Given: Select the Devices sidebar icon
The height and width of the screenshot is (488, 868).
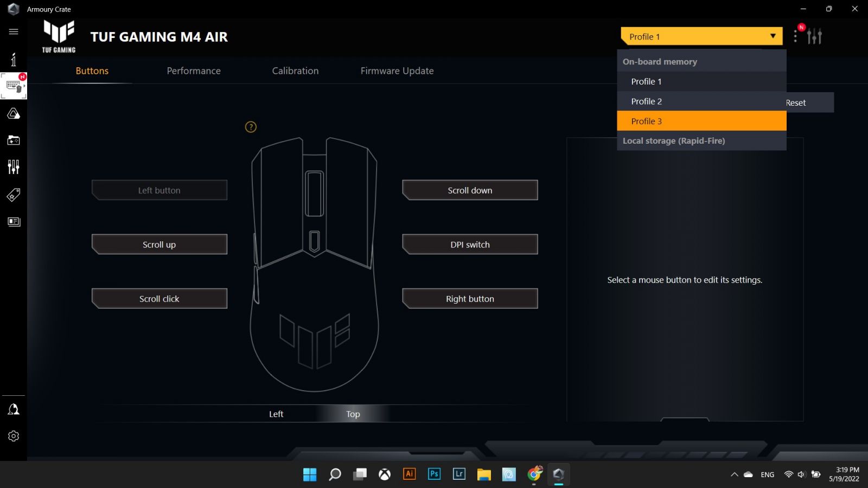Looking at the screenshot, I should click(14, 86).
